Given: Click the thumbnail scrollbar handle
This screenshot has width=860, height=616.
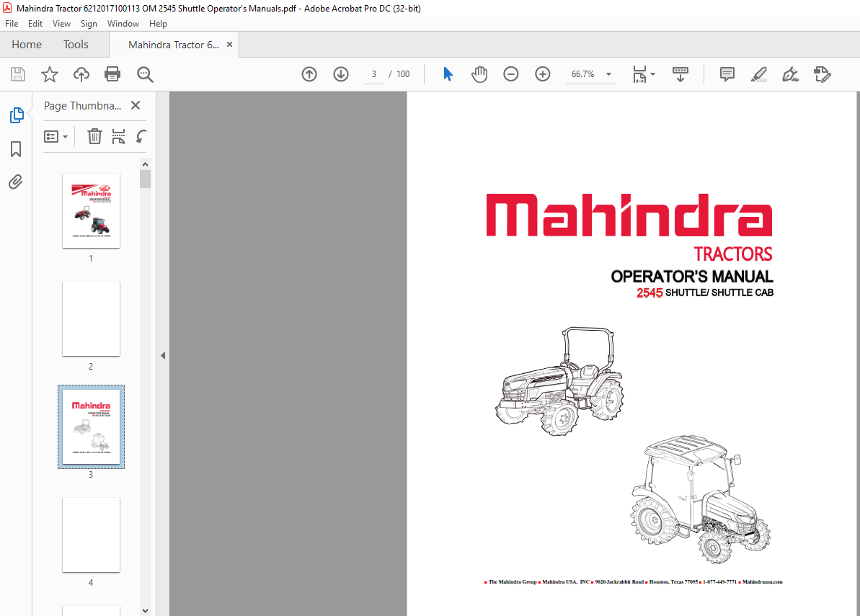Looking at the screenshot, I should point(146,179).
